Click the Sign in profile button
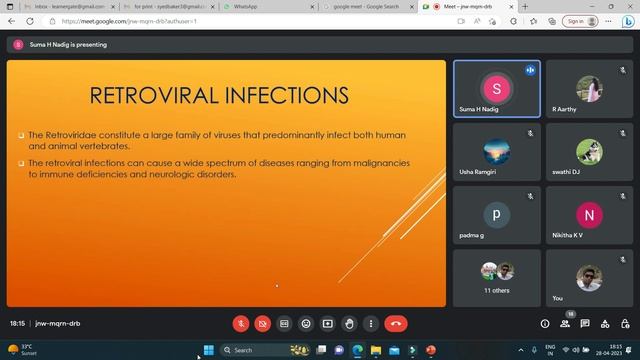 point(580,21)
